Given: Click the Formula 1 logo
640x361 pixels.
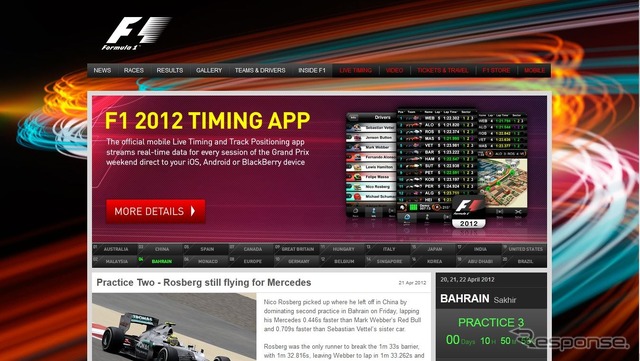Looking at the screenshot, I should click(136, 33).
